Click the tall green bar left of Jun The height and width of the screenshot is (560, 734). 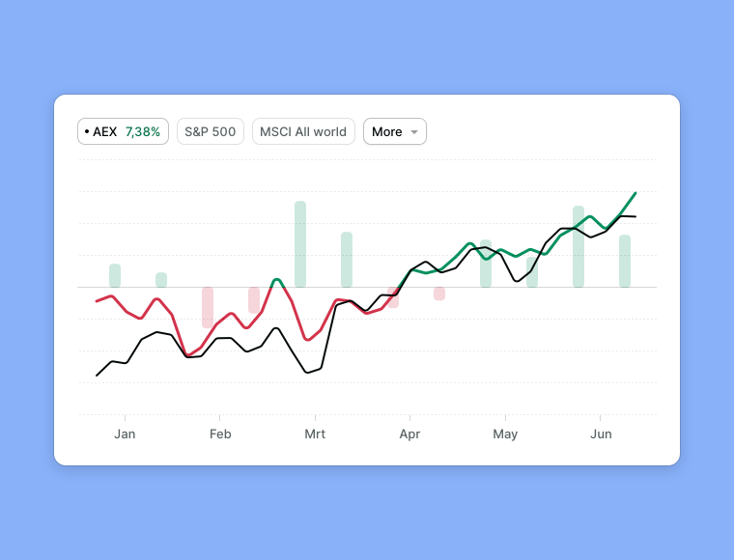click(x=579, y=246)
